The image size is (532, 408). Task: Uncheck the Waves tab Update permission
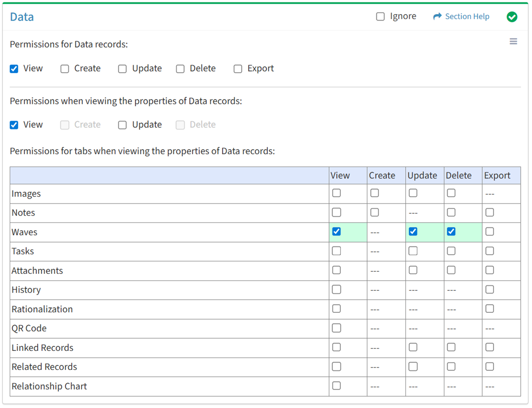point(413,232)
